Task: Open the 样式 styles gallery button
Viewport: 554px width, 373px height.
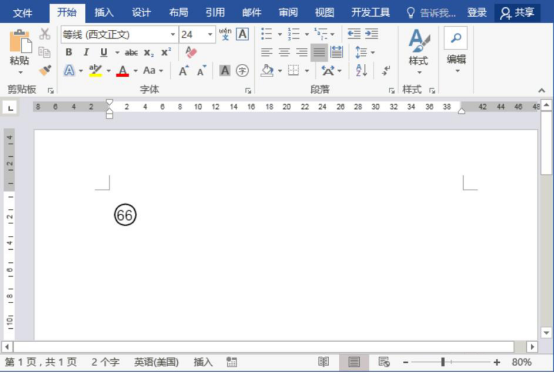Action: click(419, 51)
